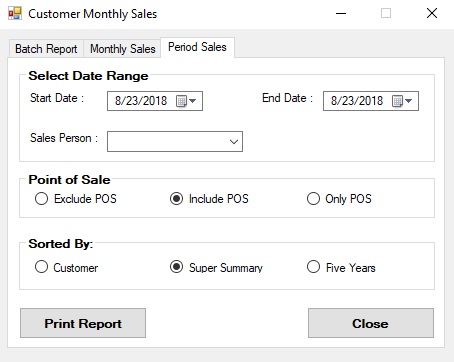The image size is (454, 362).
Task: Expand the Sales Person combo box
Action: 234,142
